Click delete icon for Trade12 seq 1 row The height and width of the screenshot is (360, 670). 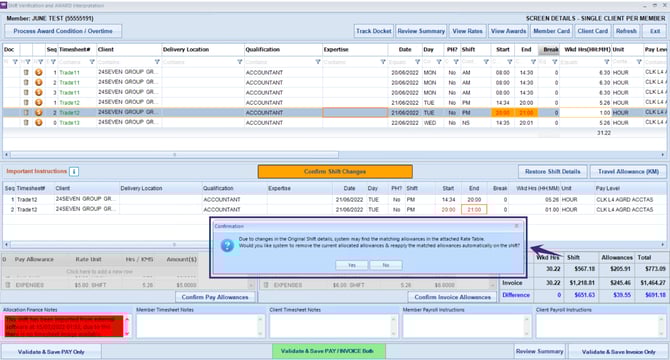coord(26,102)
